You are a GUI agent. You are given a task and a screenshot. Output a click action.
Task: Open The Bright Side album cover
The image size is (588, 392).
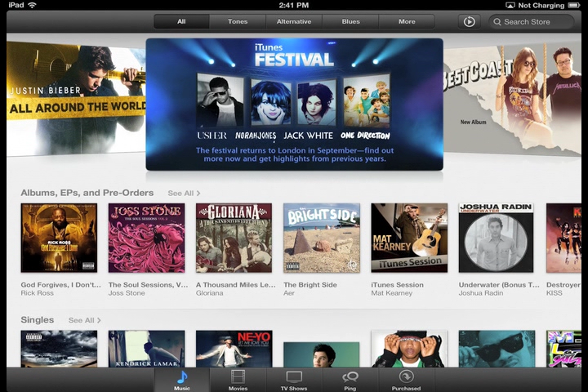[322, 238]
